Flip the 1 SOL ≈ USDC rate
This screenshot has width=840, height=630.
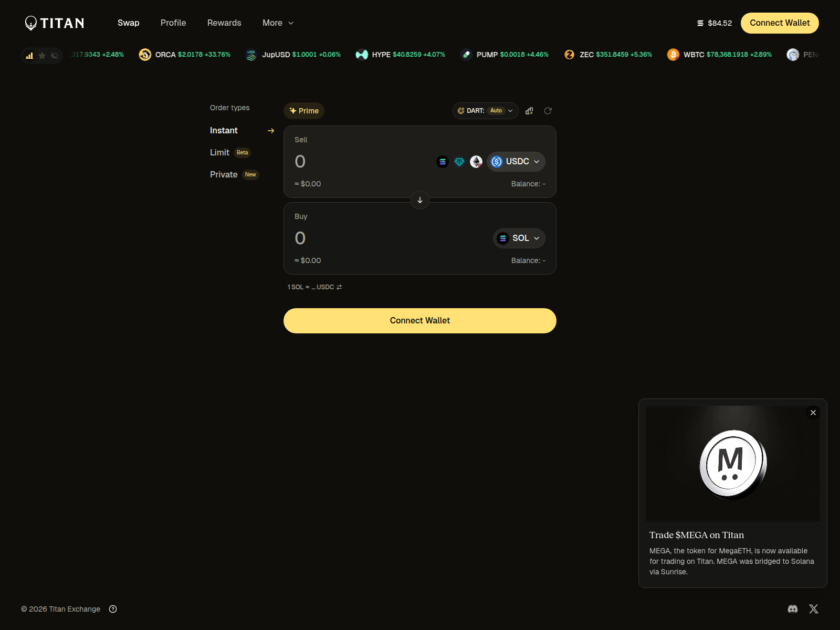coord(314,287)
